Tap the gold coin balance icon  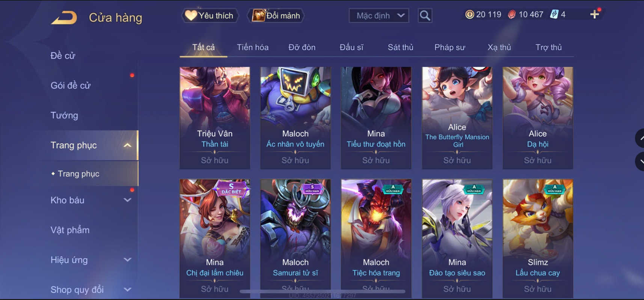coord(469,15)
